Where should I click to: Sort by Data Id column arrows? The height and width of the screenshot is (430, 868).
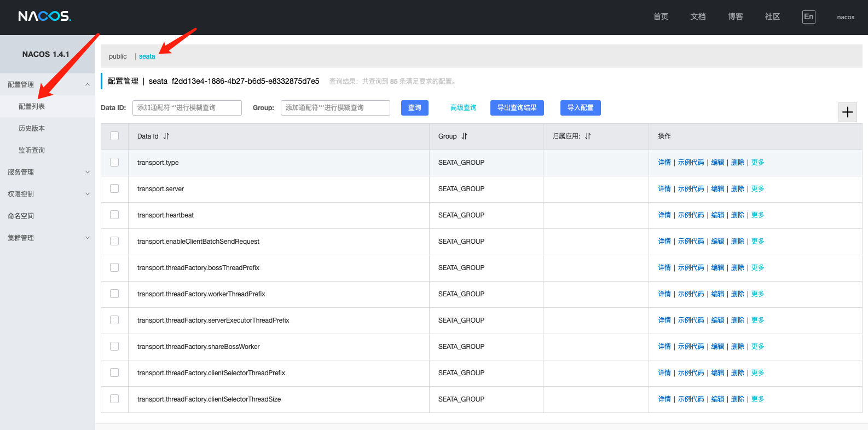coord(166,136)
